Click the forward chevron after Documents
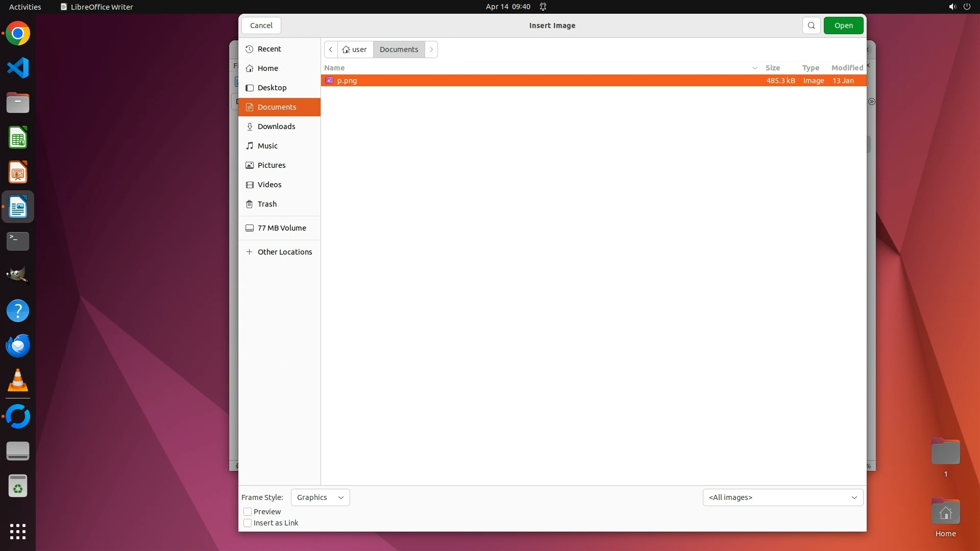This screenshot has width=980, height=551. (431, 49)
